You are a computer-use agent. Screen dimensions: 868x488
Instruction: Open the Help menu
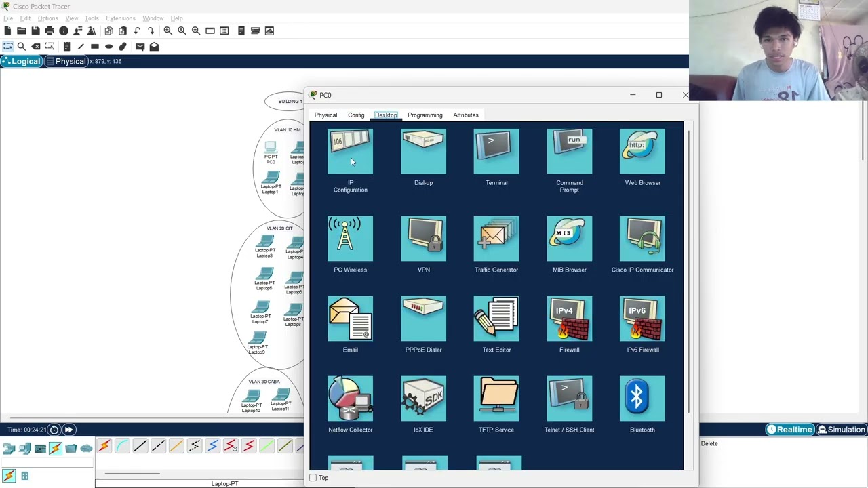coord(176,18)
